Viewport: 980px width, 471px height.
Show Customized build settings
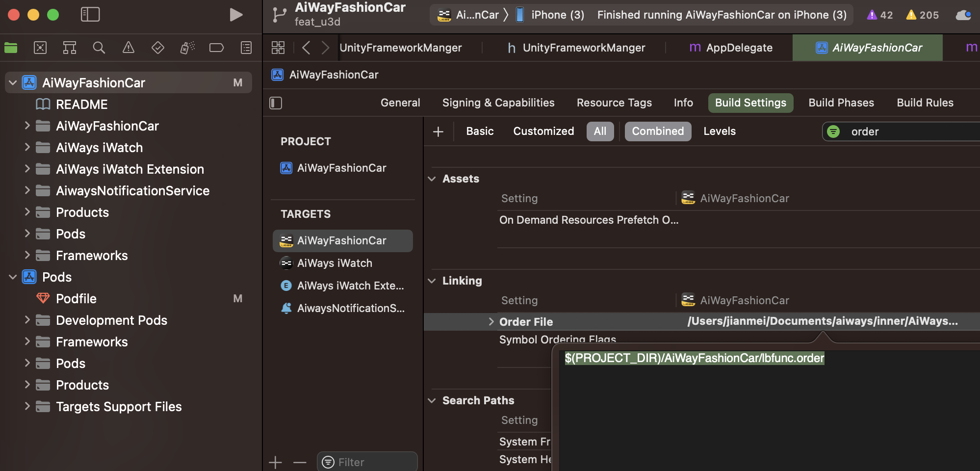click(543, 131)
